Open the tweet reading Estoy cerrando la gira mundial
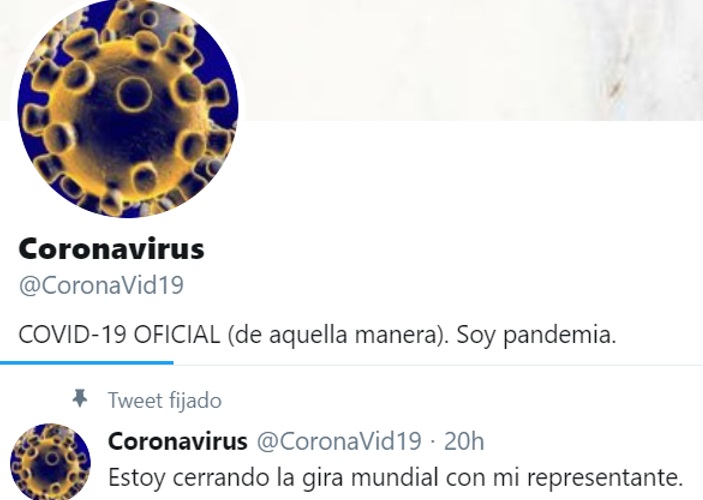703x500 pixels. click(395, 478)
